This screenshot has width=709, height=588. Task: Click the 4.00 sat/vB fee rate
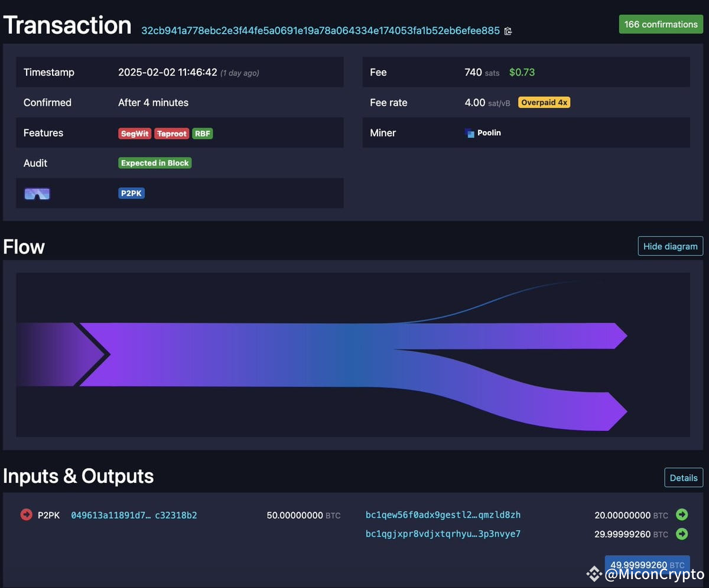tap(487, 102)
